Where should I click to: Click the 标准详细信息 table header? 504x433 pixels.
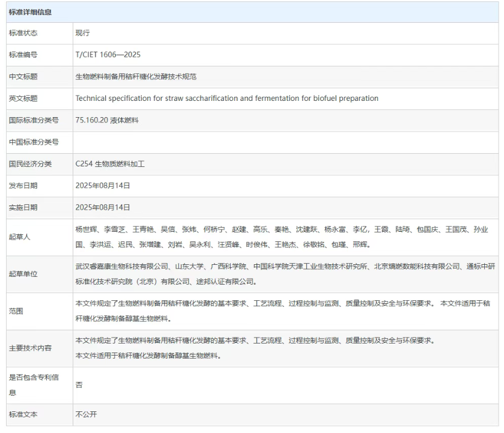coord(29,13)
